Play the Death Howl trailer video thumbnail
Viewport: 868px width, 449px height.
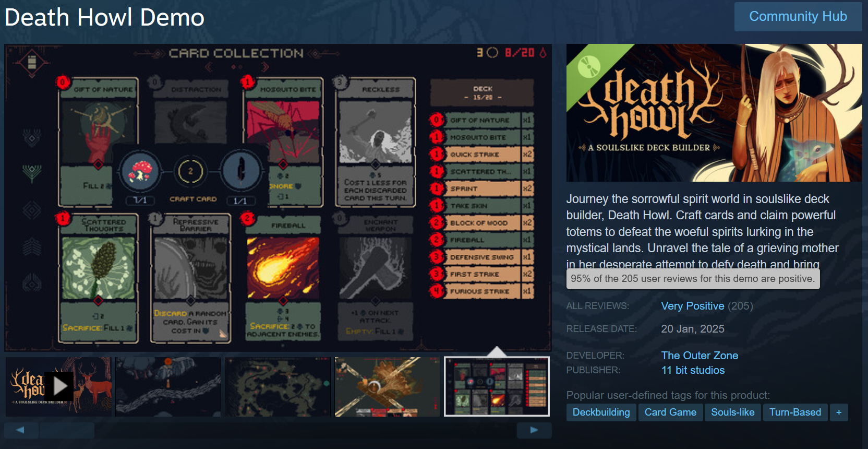(58, 386)
